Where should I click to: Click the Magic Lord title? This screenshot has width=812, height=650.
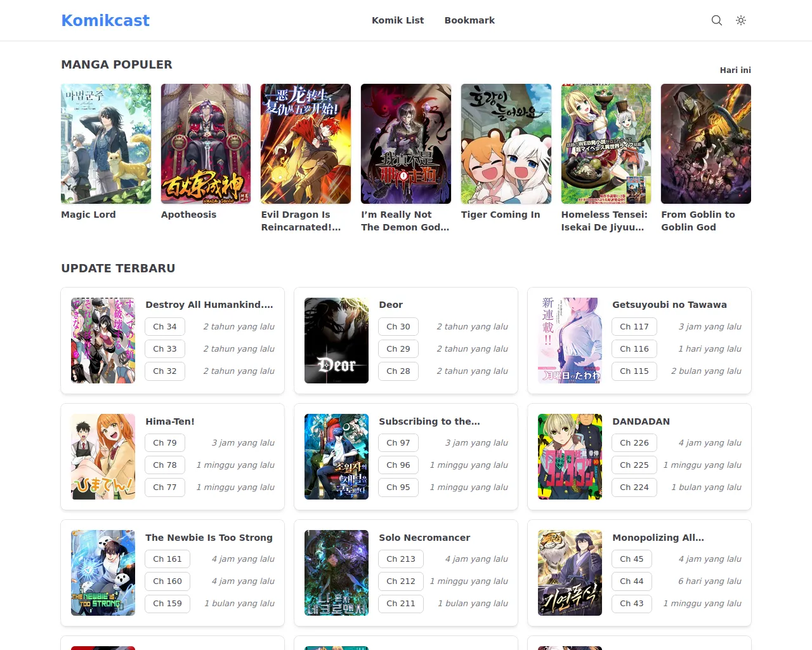point(88,215)
